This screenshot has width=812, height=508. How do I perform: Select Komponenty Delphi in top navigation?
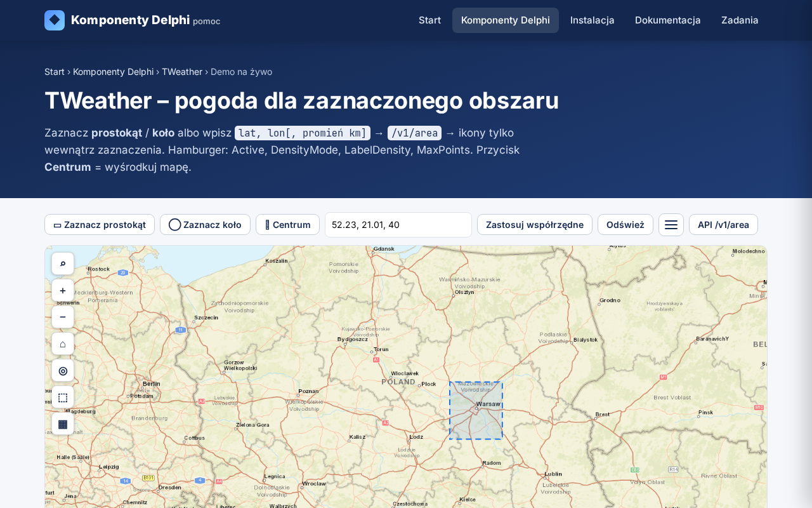tap(506, 20)
